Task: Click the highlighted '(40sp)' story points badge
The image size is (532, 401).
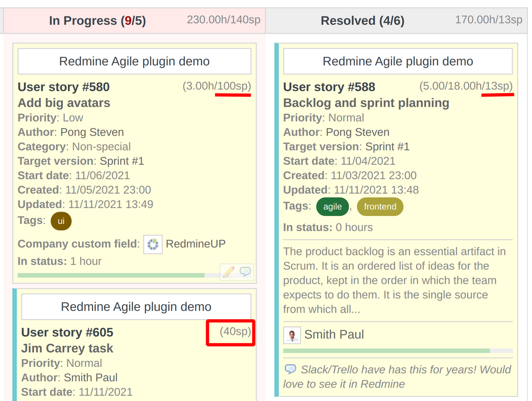Action: 230,332
